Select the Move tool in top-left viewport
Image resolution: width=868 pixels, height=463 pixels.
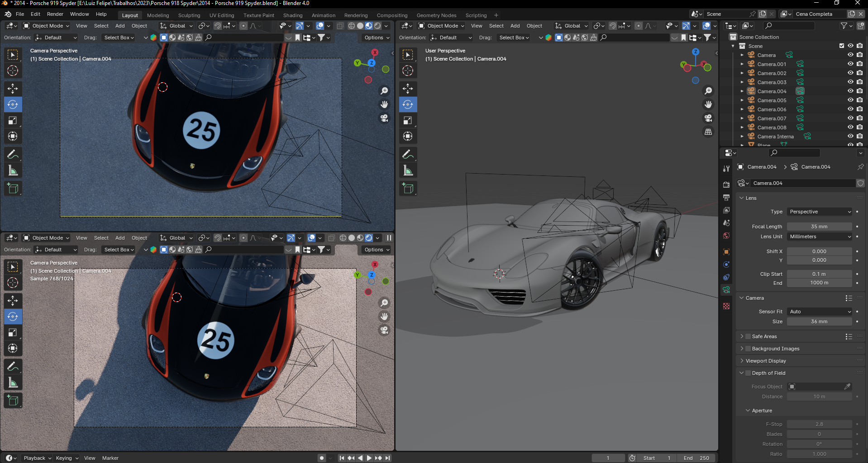tap(13, 88)
